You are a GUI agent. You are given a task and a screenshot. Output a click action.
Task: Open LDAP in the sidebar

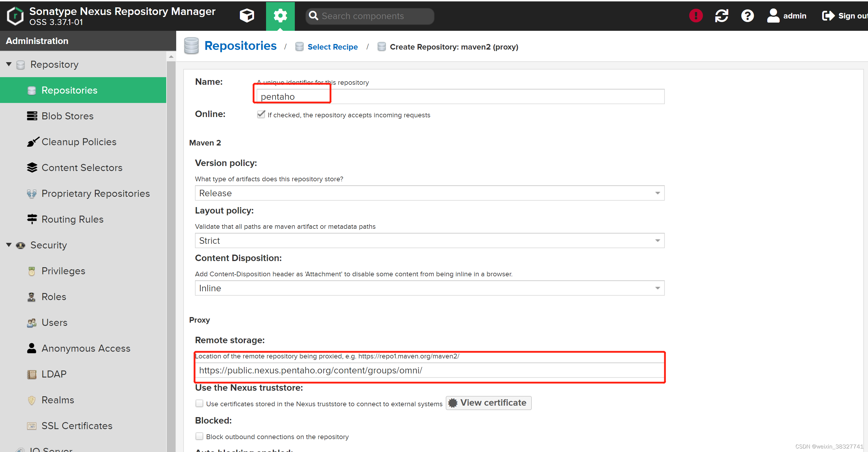(x=83, y=374)
